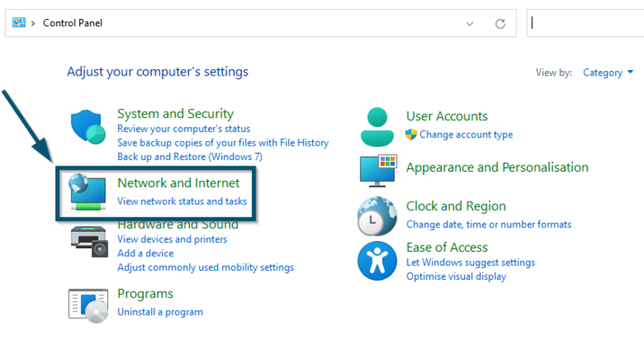Click the Programs disc icon
This screenshot has width=644, height=340.
(88, 305)
